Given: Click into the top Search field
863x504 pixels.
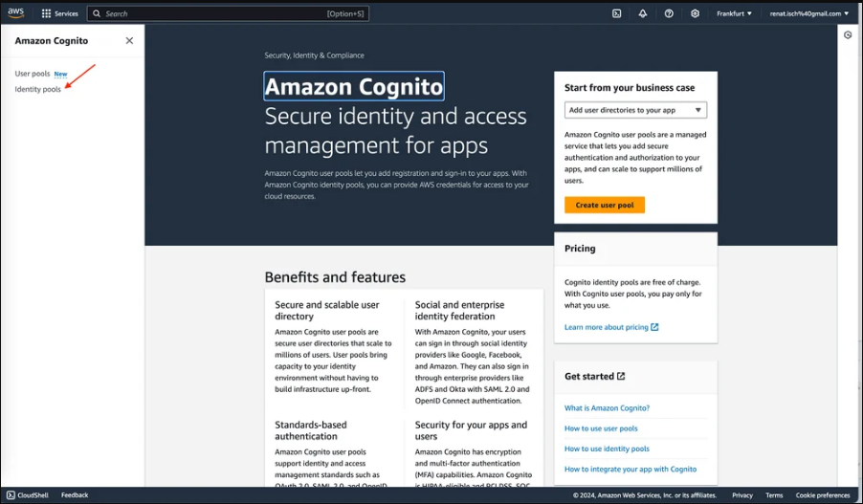Looking at the screenshot, I should pos(228,13).
